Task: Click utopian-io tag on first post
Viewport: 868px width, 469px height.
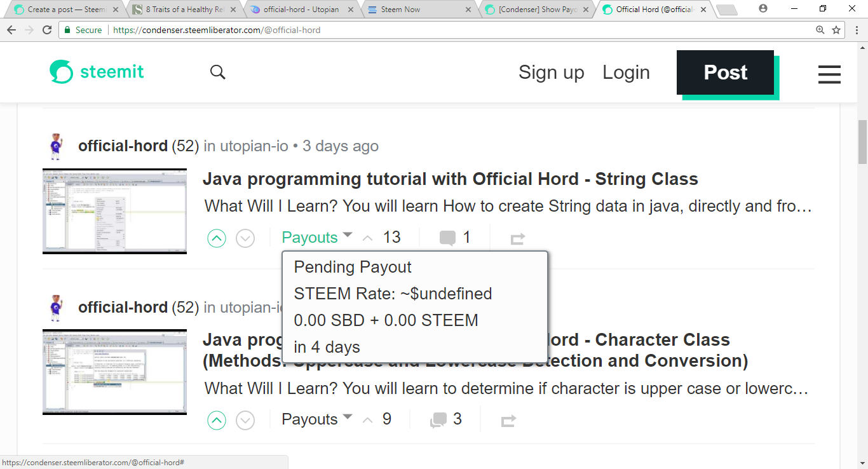Action: click(x=254, y=146)
